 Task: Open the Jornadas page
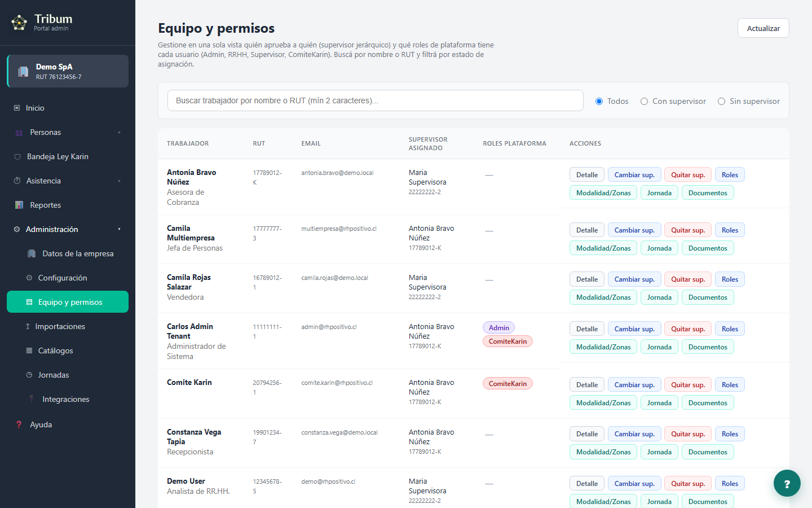point(68,375)
